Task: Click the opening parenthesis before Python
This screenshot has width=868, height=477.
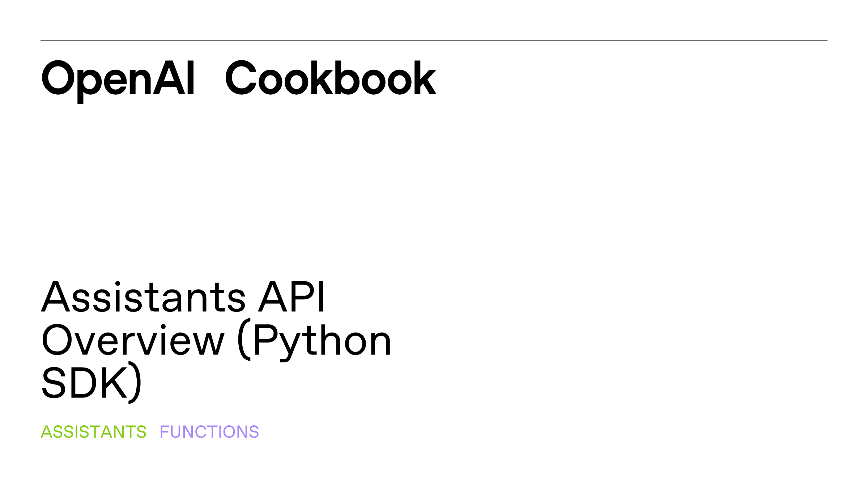Action: [x=244, y=339]
